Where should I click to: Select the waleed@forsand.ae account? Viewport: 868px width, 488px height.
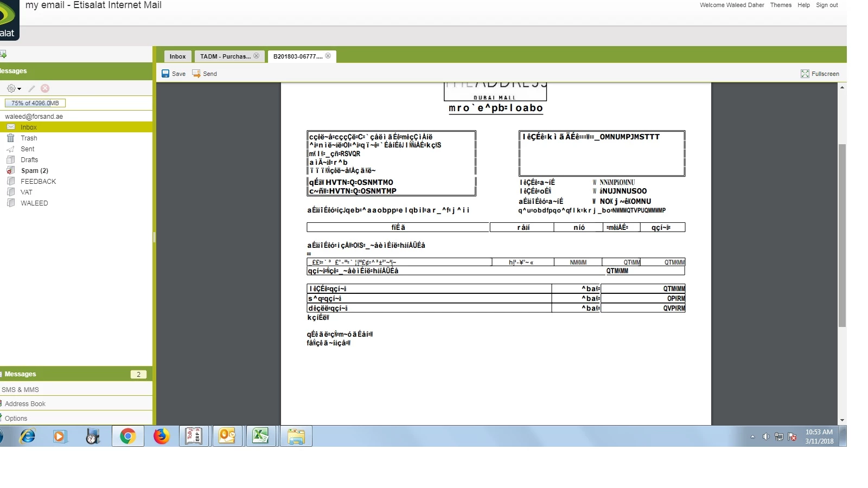[x=34, y=117]
